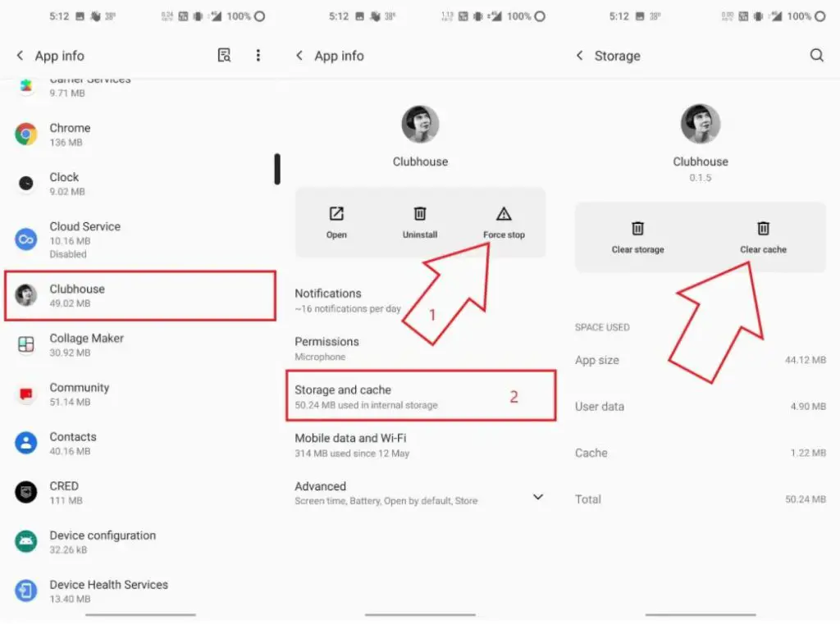
Task: Select the Clubhouse entry in the app list
Action: pos(139,295)
